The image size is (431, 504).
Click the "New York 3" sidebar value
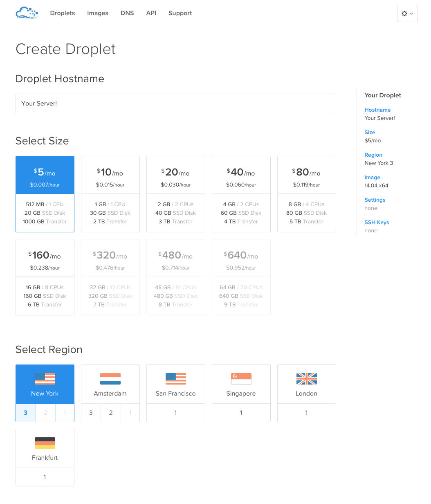pos(379,163)
